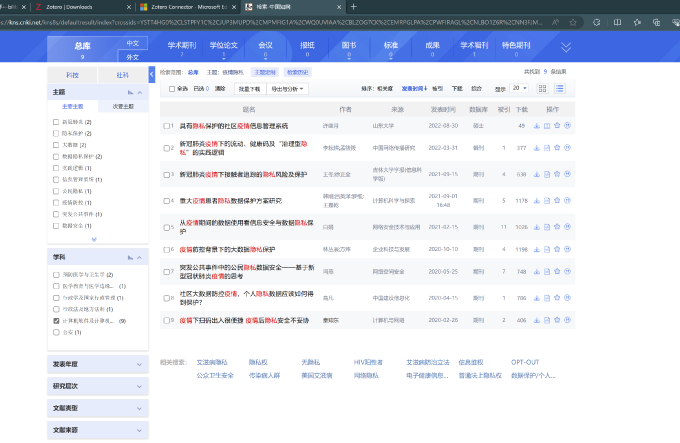Expand the 发表年度 filter panel

[x=98, y=364]
